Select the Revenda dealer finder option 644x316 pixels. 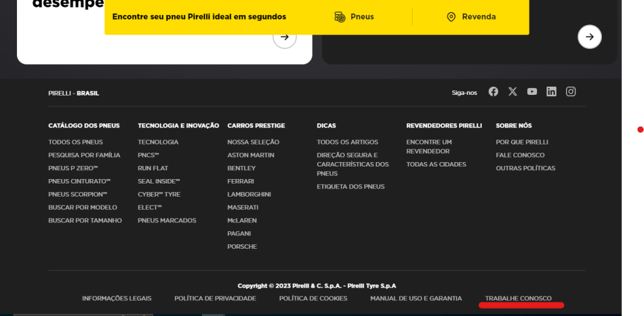point(470,17)
